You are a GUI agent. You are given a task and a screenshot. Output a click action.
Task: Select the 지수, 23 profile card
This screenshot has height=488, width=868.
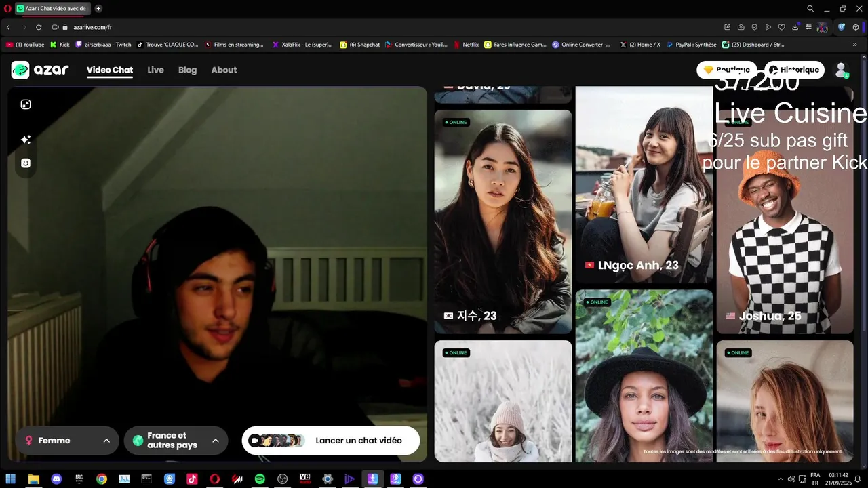click(x=503, y=222)
